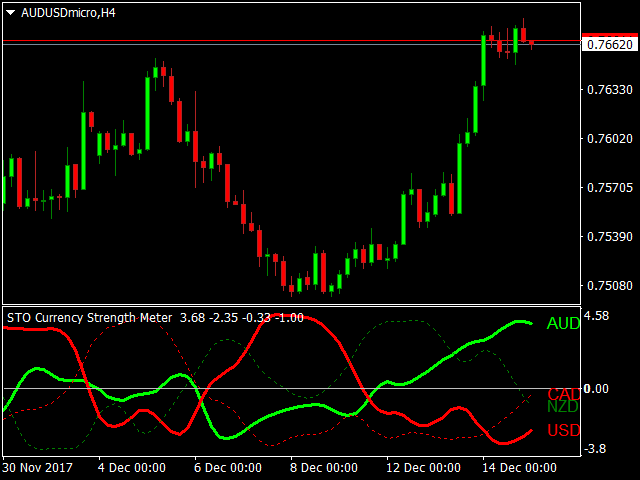The width and height of the screenshot is (640, 480).
Task: Click the 4 Dec 00:00 time label
Action: 132,467
